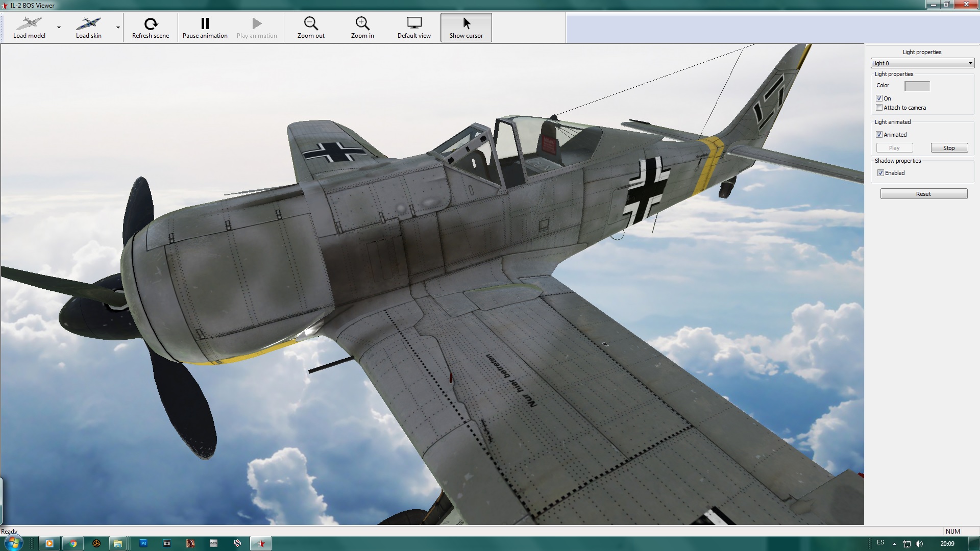Open the Windows Start menu
This screenshot has height=551, width=980.
tap(14, 543)
